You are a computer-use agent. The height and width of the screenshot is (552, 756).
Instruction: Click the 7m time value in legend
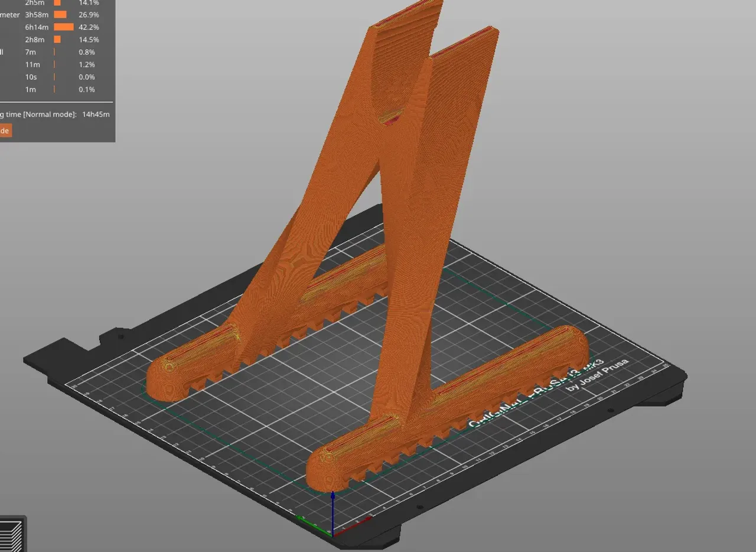pyautogui.click(x=30, y=52)
